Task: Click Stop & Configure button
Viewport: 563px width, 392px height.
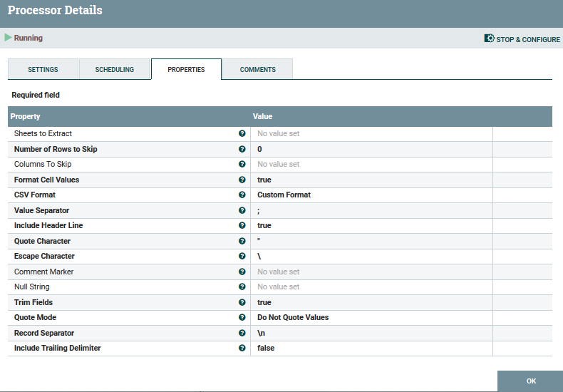Action: click(522, 39)
